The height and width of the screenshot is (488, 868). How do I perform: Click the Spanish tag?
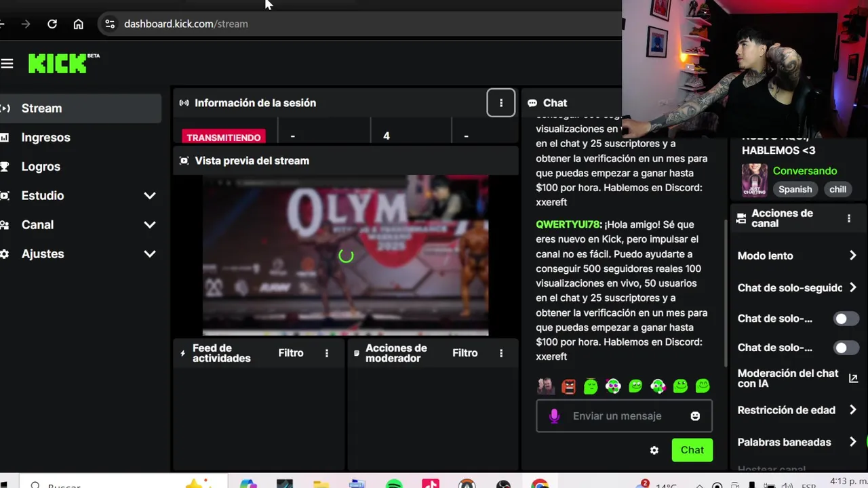(x=795, y=189)
